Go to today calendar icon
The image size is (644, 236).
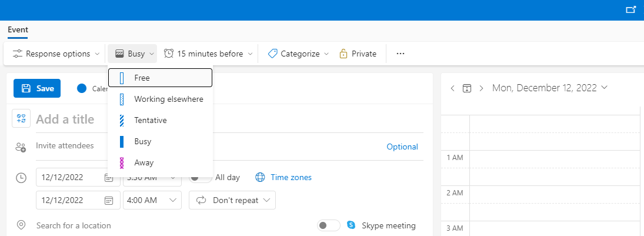pos(466,88)
